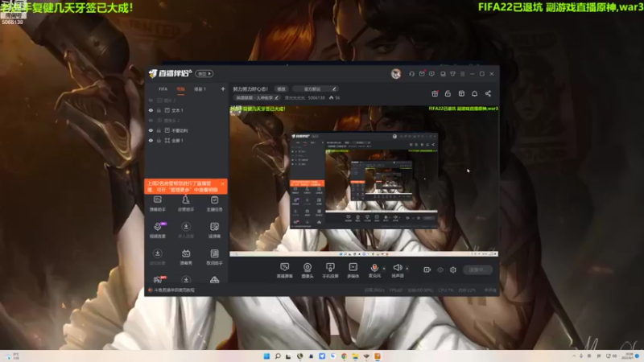Open 斗鱼直播伴侣使用教程 link
644x362 pixels.
(171, 290)
